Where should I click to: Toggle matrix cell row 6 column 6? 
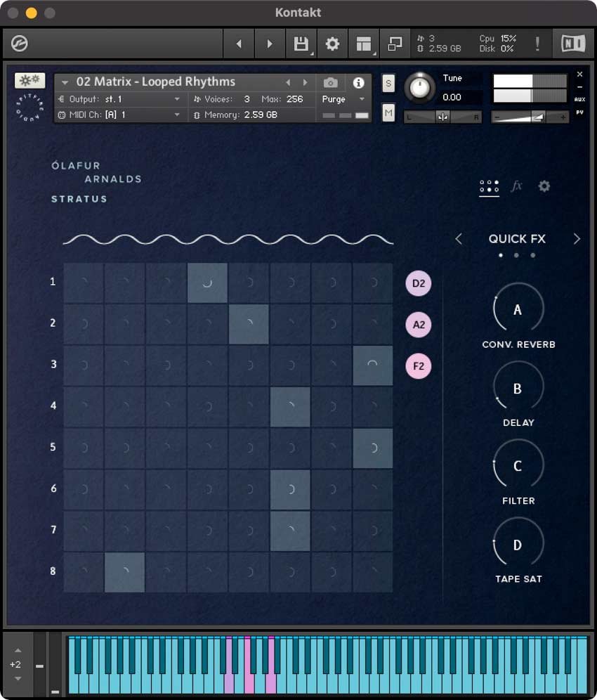coord(290,489)
